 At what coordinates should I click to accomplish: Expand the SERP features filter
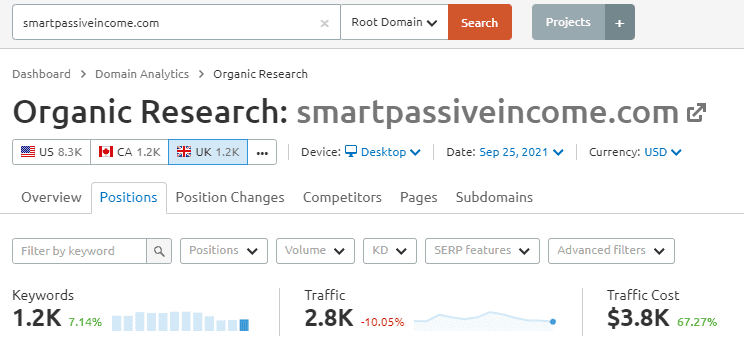(x=483, y=251)
